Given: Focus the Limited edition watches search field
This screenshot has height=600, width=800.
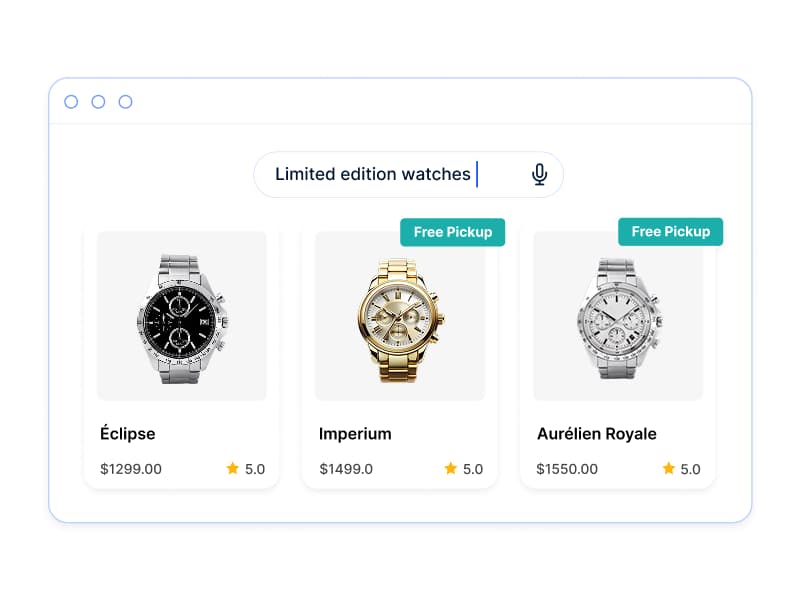Looking at the screenshot, I should [x=409, y=174].
